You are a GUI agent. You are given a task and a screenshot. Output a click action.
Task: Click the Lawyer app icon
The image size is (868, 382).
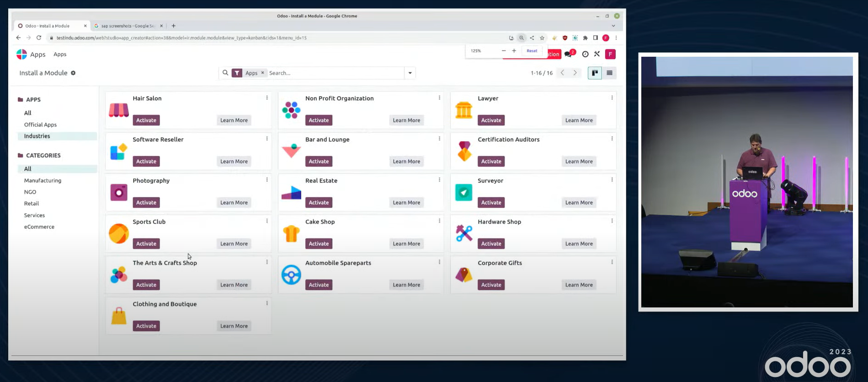(x=464, y=110)
